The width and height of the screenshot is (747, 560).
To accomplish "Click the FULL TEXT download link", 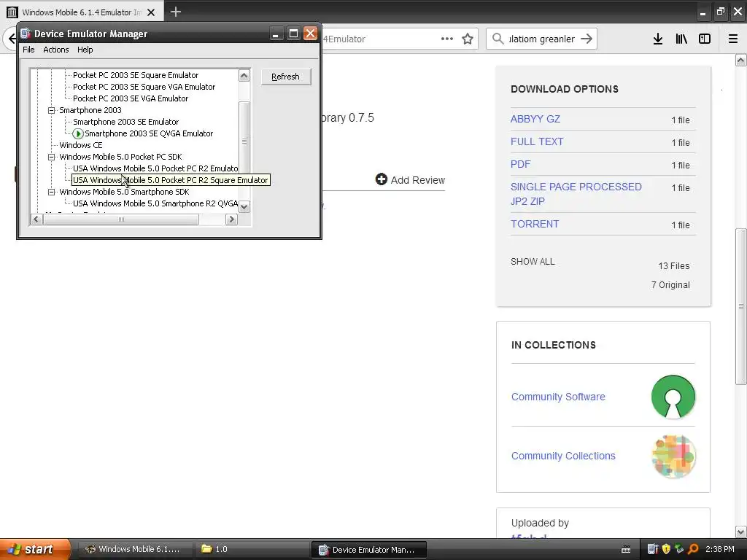I will click(537, 141).
